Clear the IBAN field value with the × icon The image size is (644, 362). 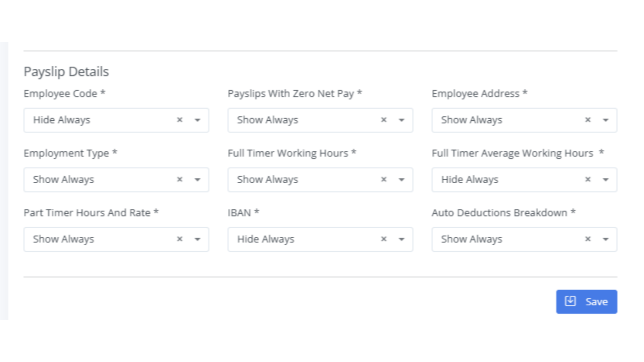tap(384, 239)
